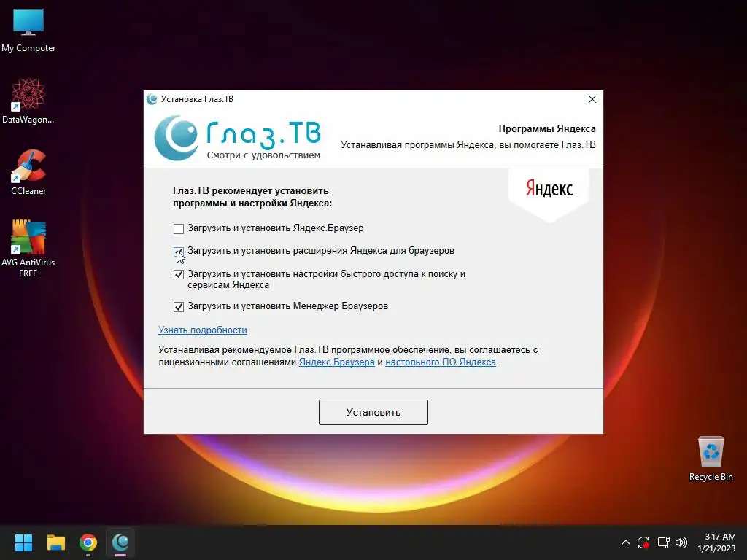Select the My Computer desktop icon
Screen dimensions: 747x560
coord(28,31)
